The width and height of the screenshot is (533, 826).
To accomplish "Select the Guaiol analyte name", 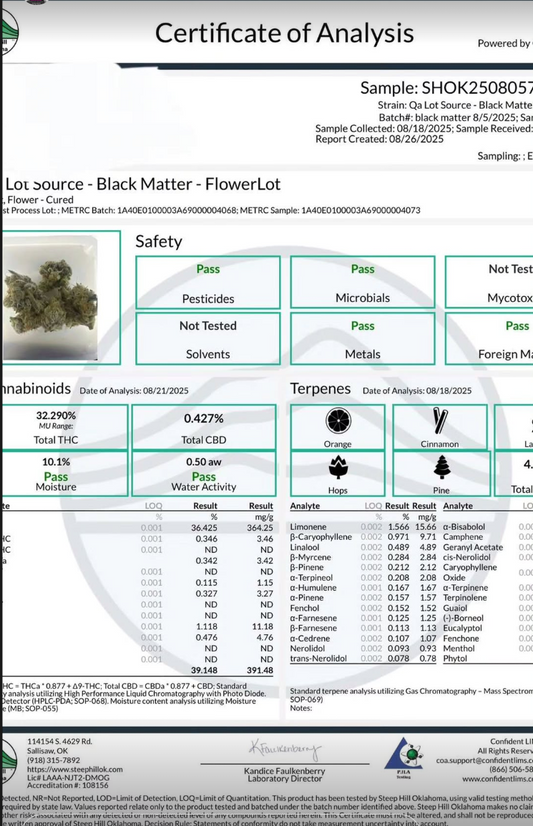I will click(x=455, y=608).
